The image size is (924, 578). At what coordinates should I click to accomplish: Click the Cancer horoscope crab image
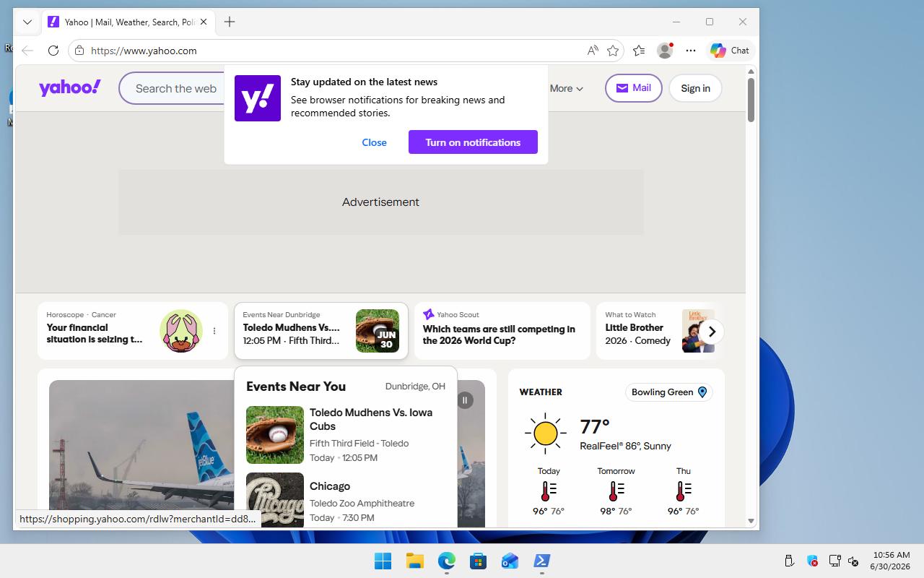(x=181, y=331)
